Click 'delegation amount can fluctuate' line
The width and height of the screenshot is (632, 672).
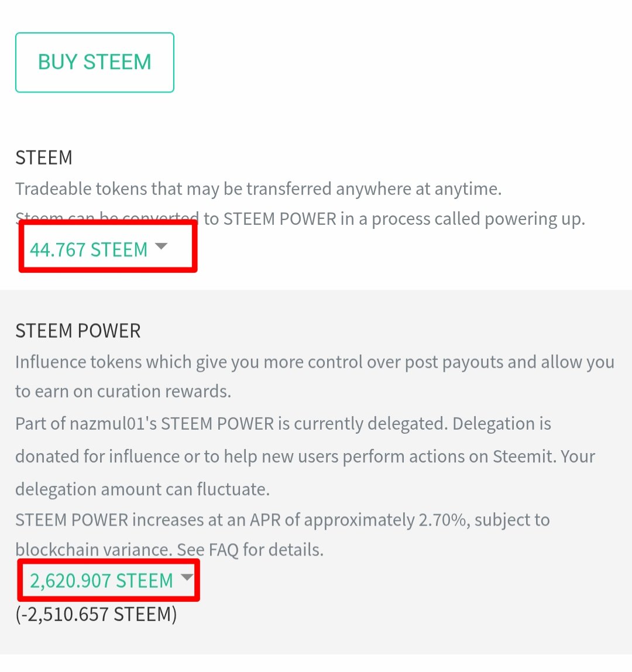point(143,489)
